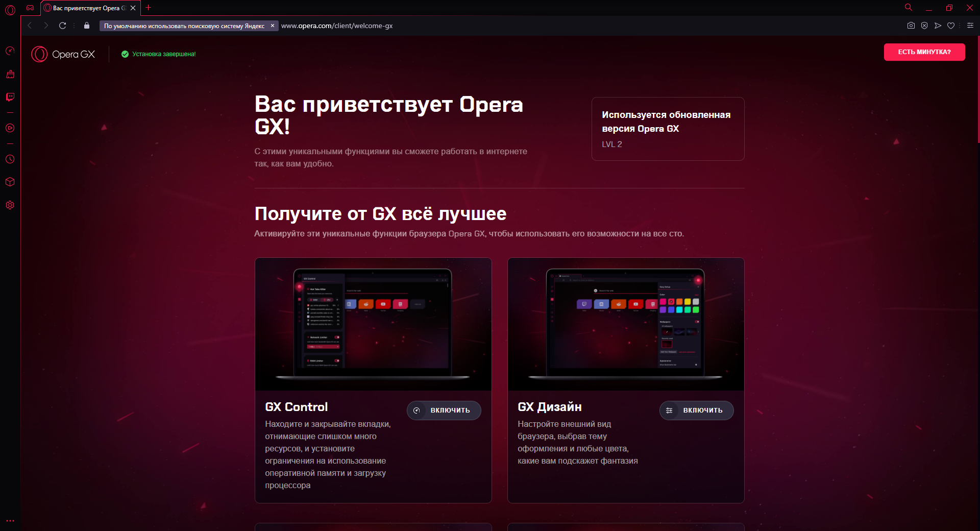Take a snapshot with camera icon
This screenshot has height=531, width=980.
[911, 26]
